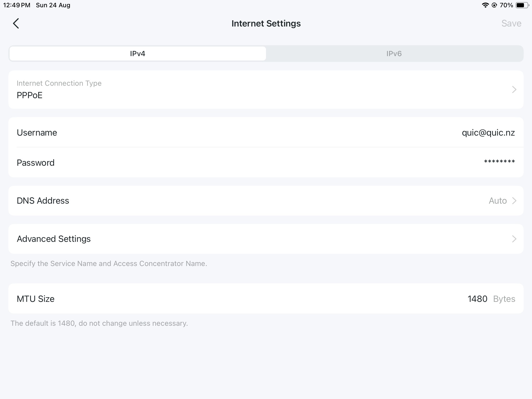Open Internet Connection Type selector

click(x=265, y=90)
